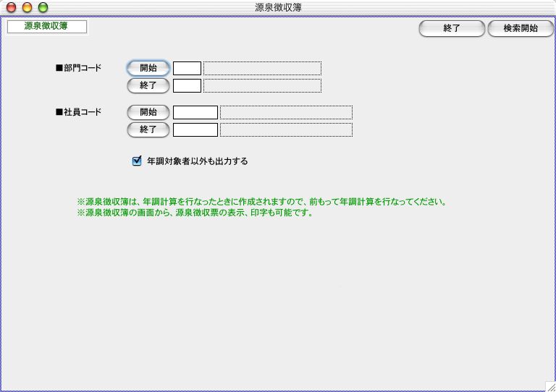Zoom the window with the green button
Image resolution: width=556 pixels, height=392 pixels.
(x=43, y=7)
